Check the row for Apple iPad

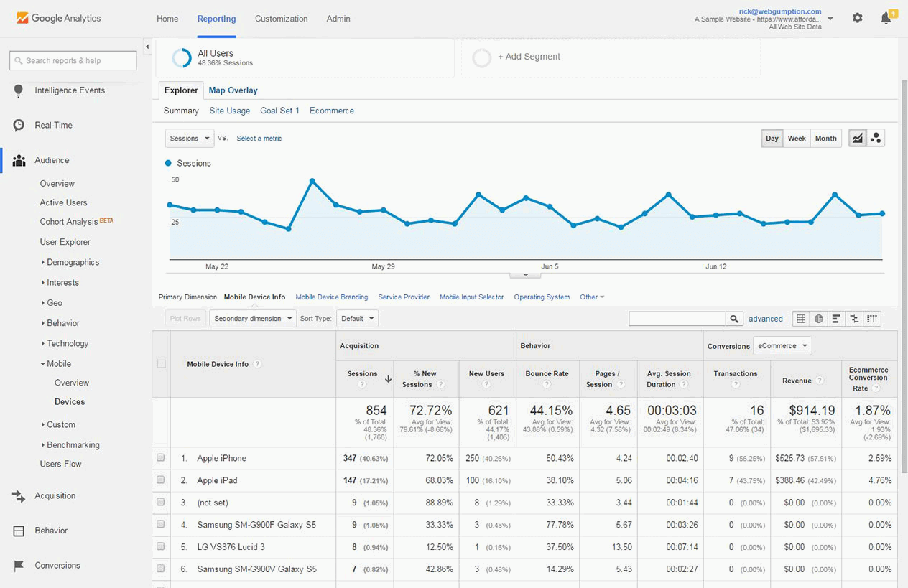point(160,480)
